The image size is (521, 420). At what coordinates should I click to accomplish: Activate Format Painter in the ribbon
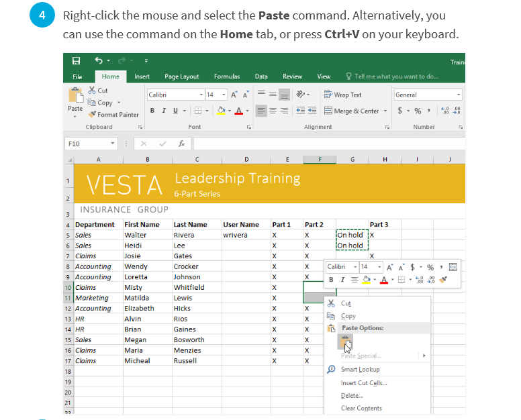point(113,115)
